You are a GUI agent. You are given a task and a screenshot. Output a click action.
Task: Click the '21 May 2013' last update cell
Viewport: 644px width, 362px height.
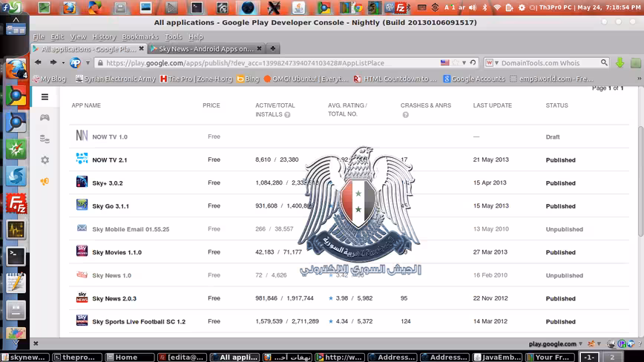click(x=491, y=159)
